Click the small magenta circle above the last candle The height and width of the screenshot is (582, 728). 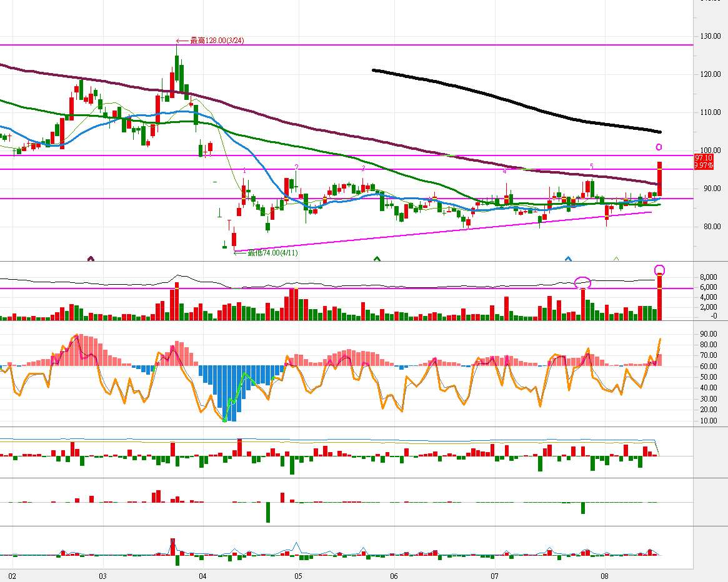(x=659, y=147)
